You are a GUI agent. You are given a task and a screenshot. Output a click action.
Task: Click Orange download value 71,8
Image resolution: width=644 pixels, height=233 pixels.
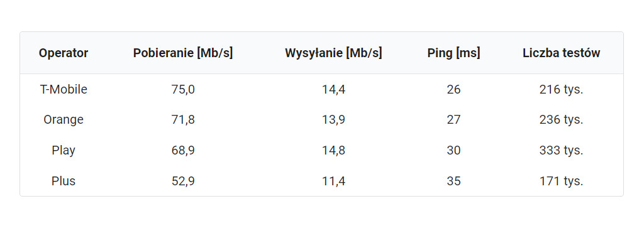tap(183, 120)
